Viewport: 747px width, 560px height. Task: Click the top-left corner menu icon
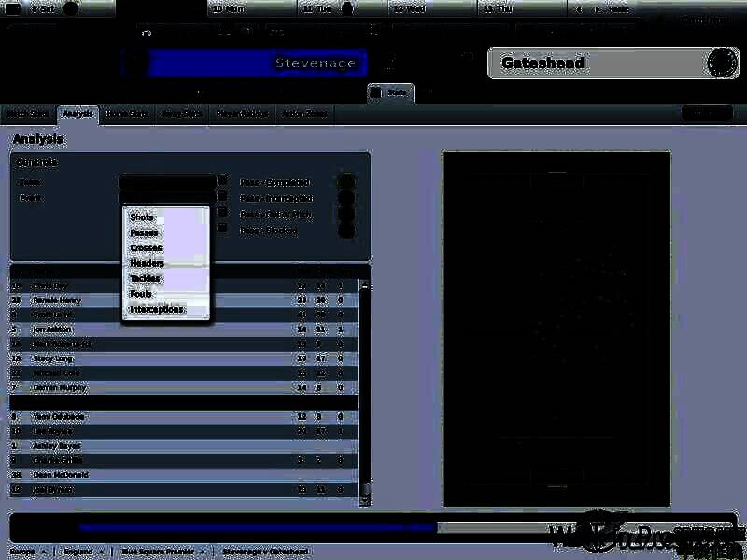click(13, 8)
